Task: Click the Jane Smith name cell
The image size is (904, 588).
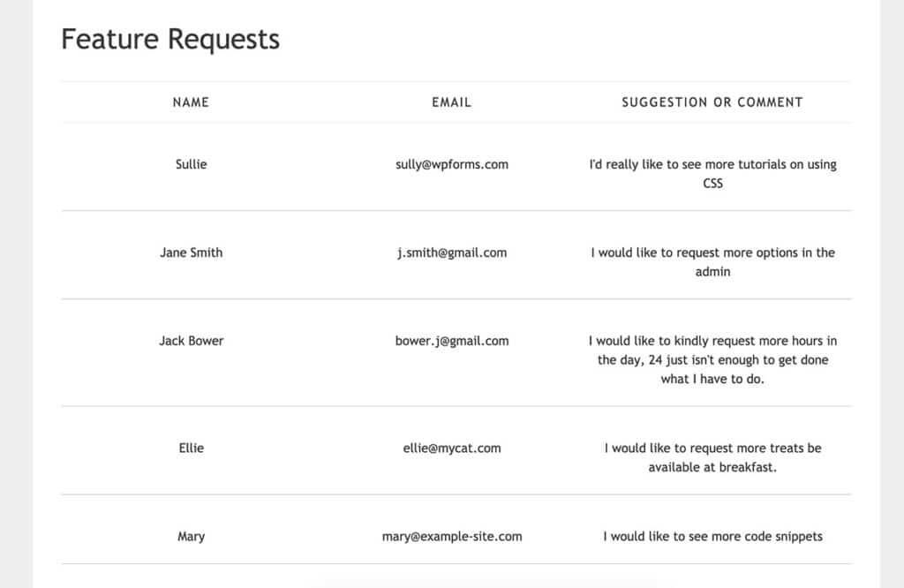Action: [x=192, y=253]
